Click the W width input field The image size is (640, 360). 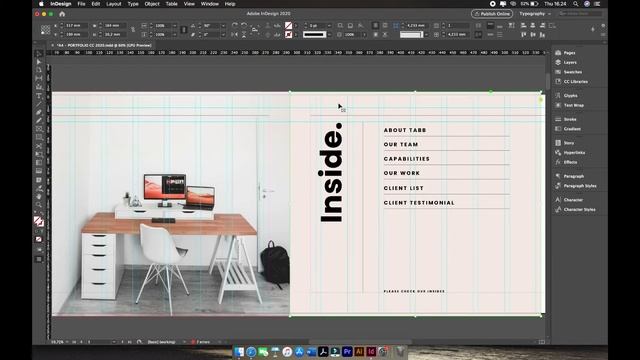[114, 26]
